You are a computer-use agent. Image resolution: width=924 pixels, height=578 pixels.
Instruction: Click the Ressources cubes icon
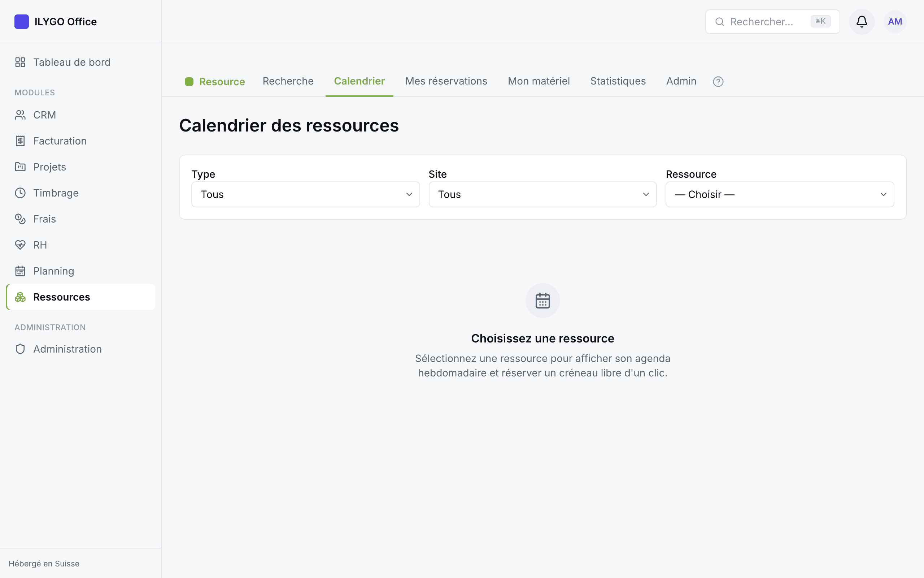coord(20,297)
